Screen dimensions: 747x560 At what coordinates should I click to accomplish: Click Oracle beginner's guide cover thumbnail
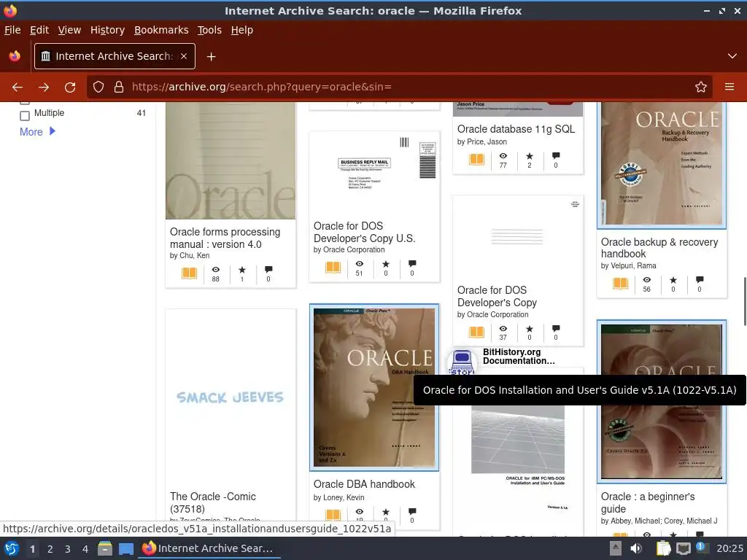[x=662, y=402]
